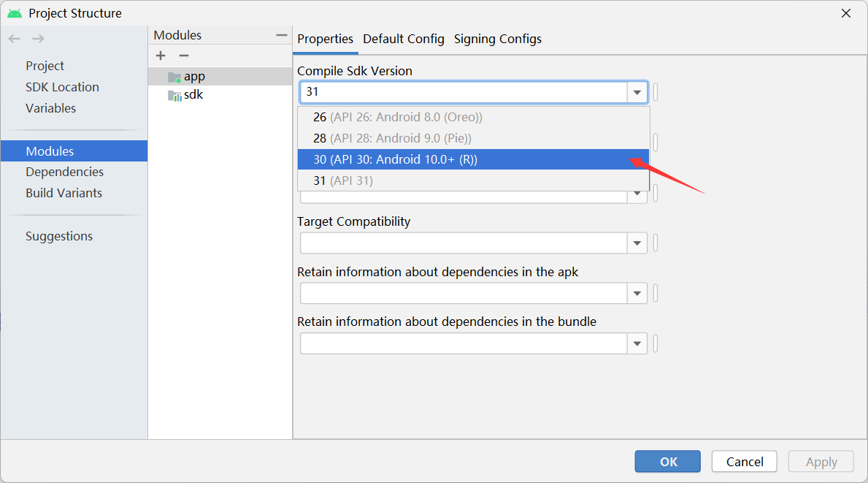Click variable binding handle beside apk dependencies field
This screenshot has width=868, height=483.
[656, 294]
